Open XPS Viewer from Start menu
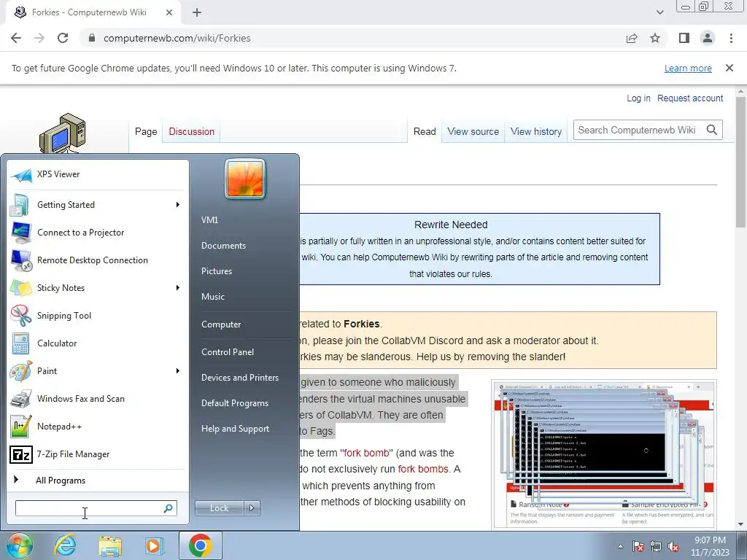Screen dimensions: 747x560 pyautogui.click(x=97, y=174)
